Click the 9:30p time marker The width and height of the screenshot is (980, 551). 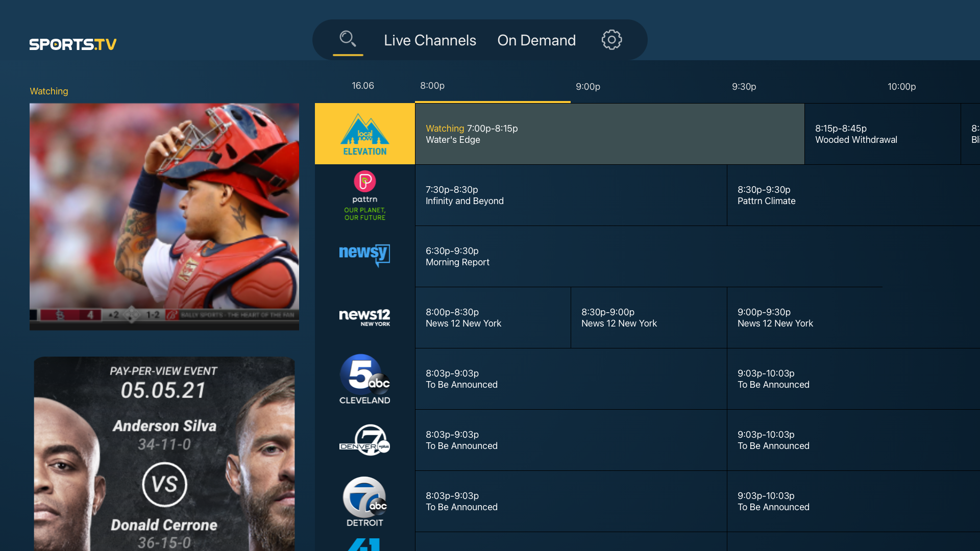pos(744,87)
